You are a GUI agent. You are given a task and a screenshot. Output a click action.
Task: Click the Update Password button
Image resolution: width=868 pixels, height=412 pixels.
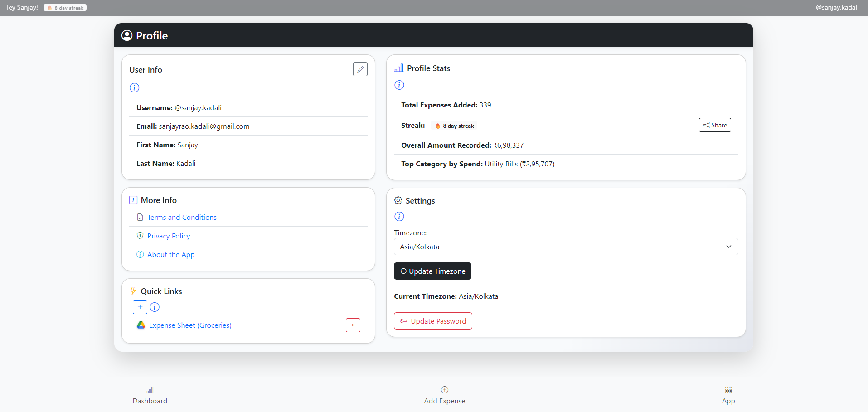433,321
